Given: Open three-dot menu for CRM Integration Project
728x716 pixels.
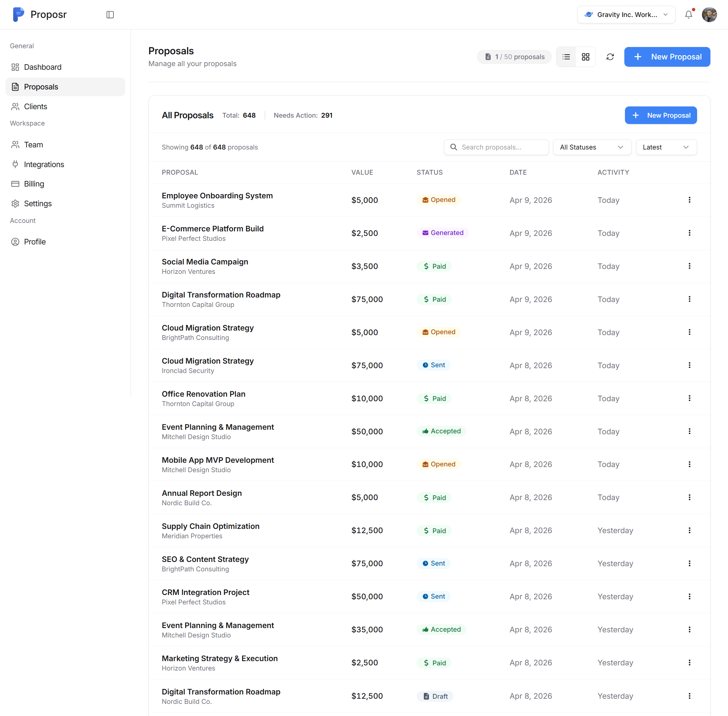Looking at the screenshot, I should pos(689,597).
